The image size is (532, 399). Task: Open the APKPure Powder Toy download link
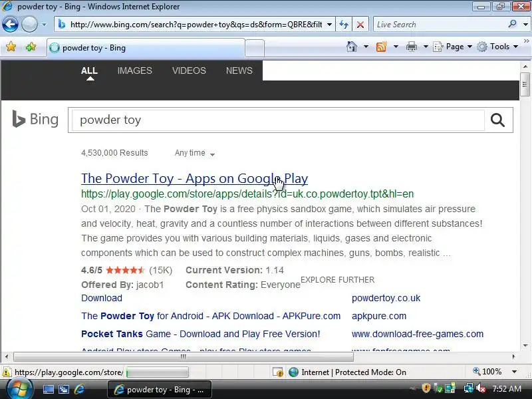[x=211, y=316]
